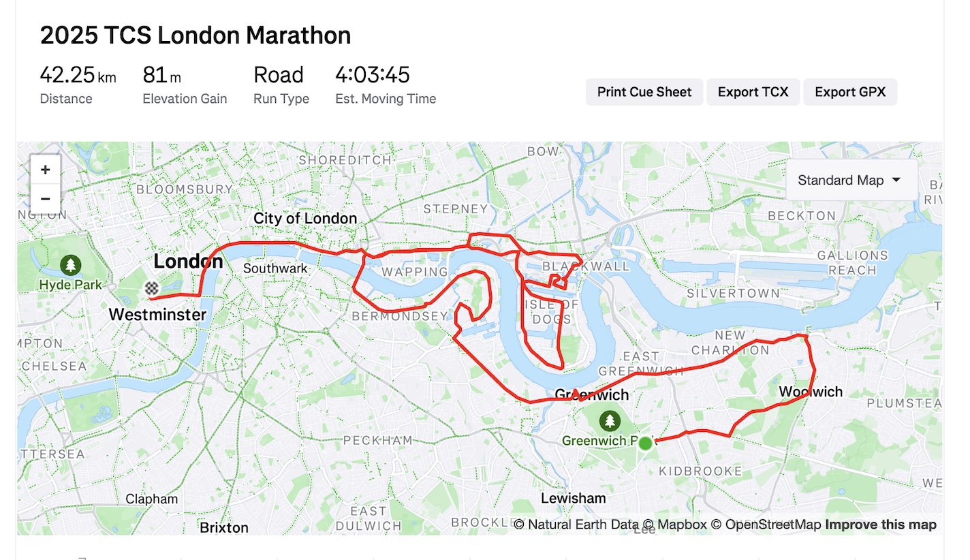The height and width of the screenshot is (560, 970).
Task: Click the Greenwich Park tree icon
Action: click(610, 421)
